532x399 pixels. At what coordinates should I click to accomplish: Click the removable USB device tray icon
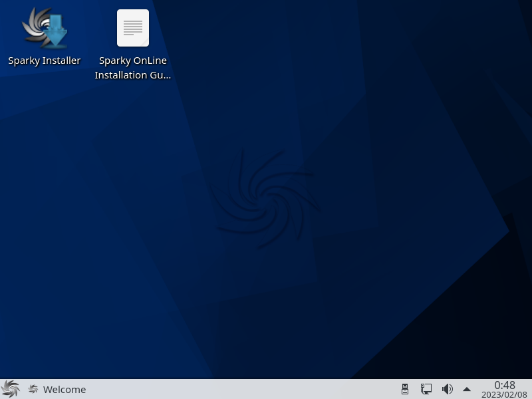click(405, 389)
